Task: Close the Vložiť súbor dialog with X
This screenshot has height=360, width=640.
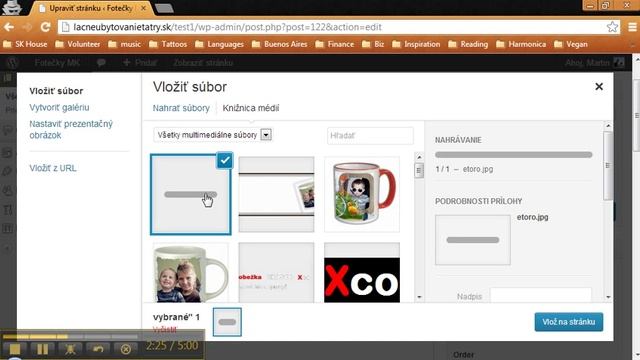Action: pos(599,87)
